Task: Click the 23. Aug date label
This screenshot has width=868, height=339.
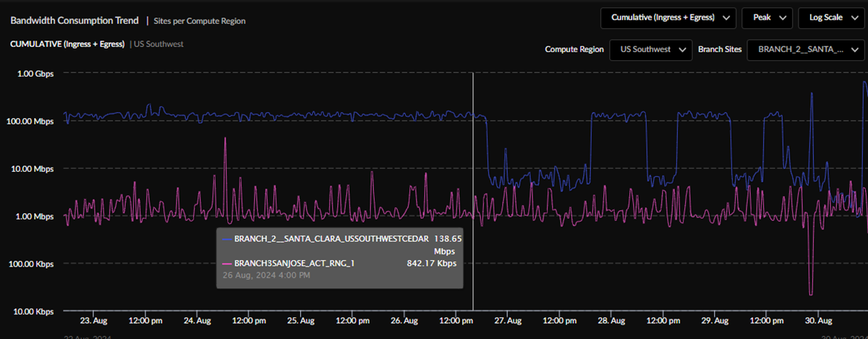Action: [x=93, y=320]
